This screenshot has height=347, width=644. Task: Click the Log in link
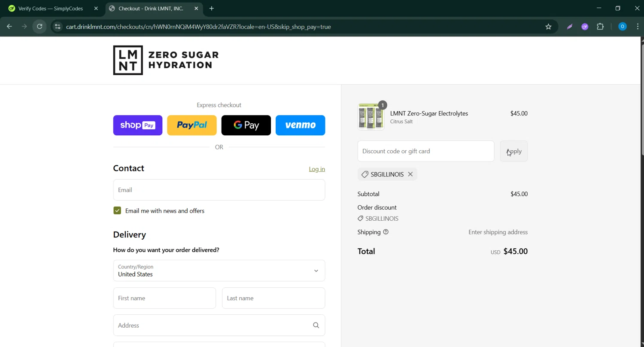click(317, 169)
